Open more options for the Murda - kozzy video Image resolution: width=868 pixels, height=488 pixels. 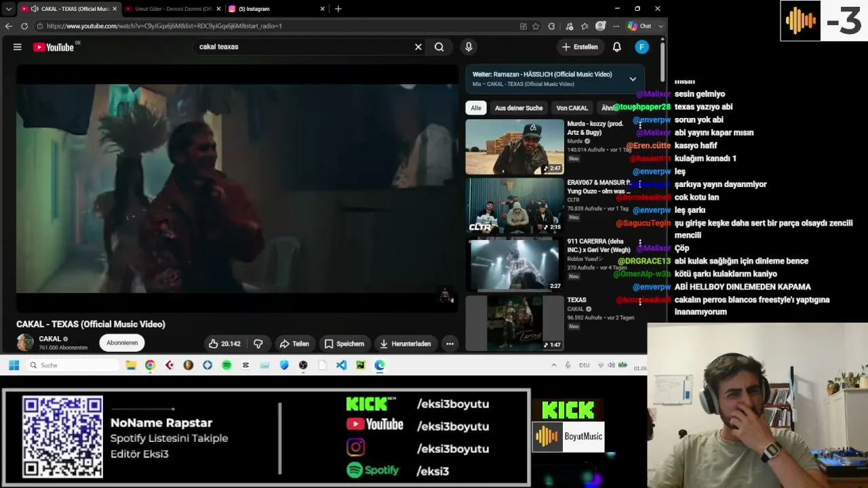pyautogui.click(x=640, y=126)
